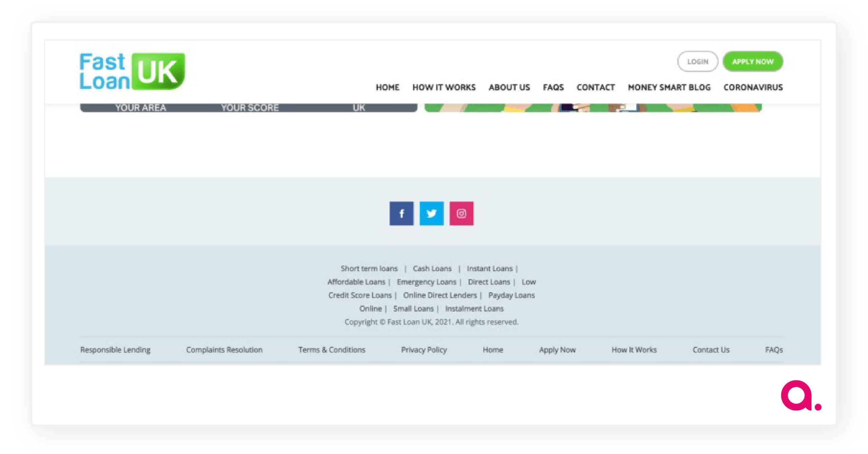This screenshot has width=868, height=454.
Task: Open the FAQS top menu item
Action: tap(553, 87)
